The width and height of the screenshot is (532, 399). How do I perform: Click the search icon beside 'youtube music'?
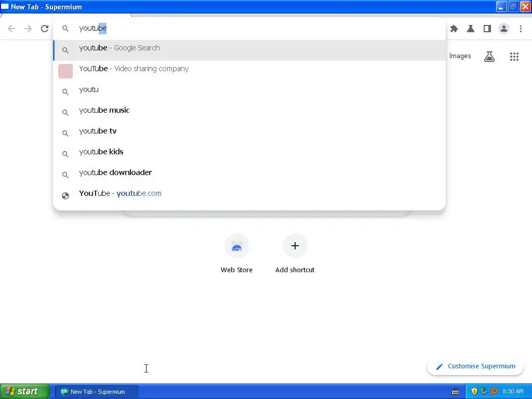pos(65,113)
